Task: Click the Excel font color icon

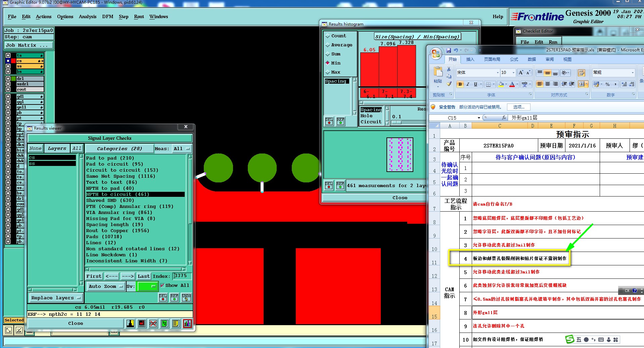Action: tap(512, 84)
